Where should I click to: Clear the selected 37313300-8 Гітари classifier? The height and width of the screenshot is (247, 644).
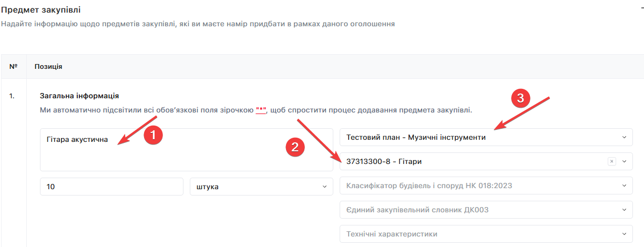pyautogui.click(x=611, y=161)
